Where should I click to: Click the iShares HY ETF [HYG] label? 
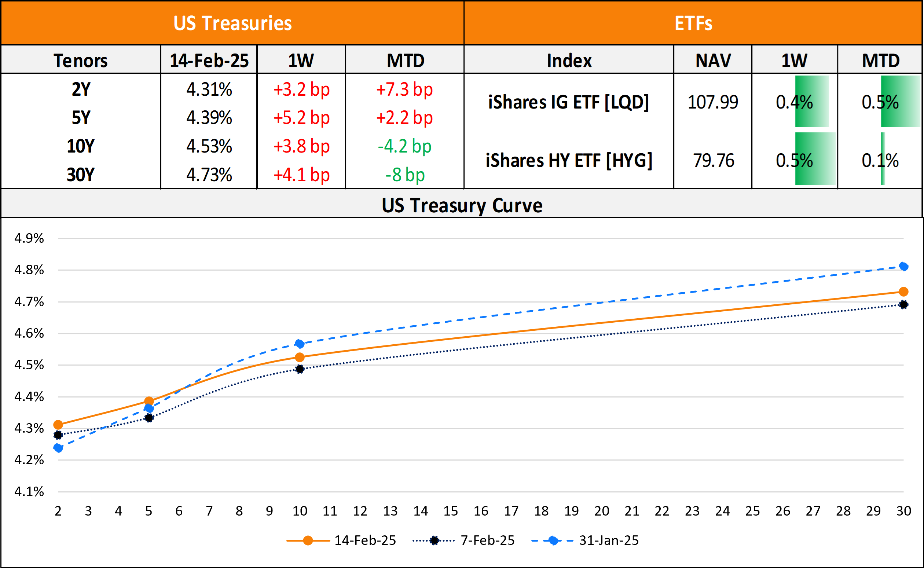[569, 160]
